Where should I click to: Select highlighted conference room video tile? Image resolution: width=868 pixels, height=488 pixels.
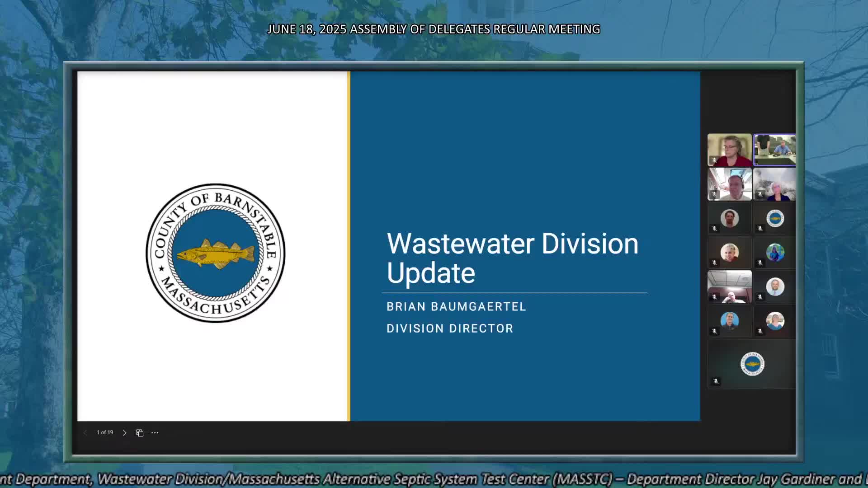[775, 150]
